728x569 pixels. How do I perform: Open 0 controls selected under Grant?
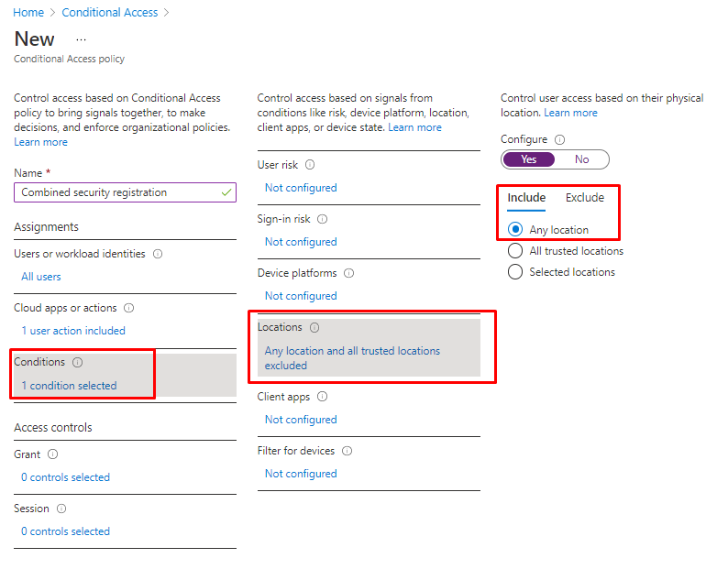point(65,477)
